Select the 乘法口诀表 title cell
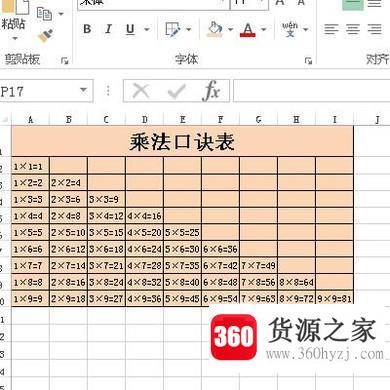 pos(182,141)
